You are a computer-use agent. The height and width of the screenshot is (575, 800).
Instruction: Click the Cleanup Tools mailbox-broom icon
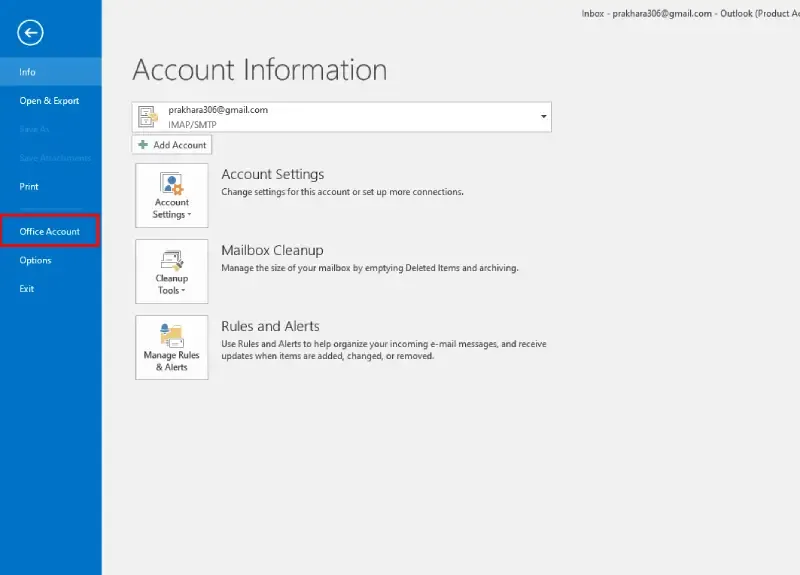pyautogui.click(x=172, y=260)
